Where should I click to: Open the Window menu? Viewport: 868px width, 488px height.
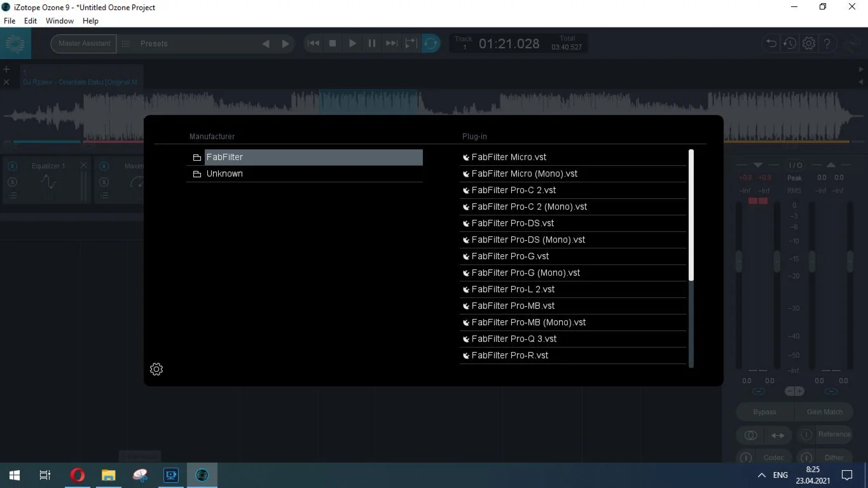point(60,21)
